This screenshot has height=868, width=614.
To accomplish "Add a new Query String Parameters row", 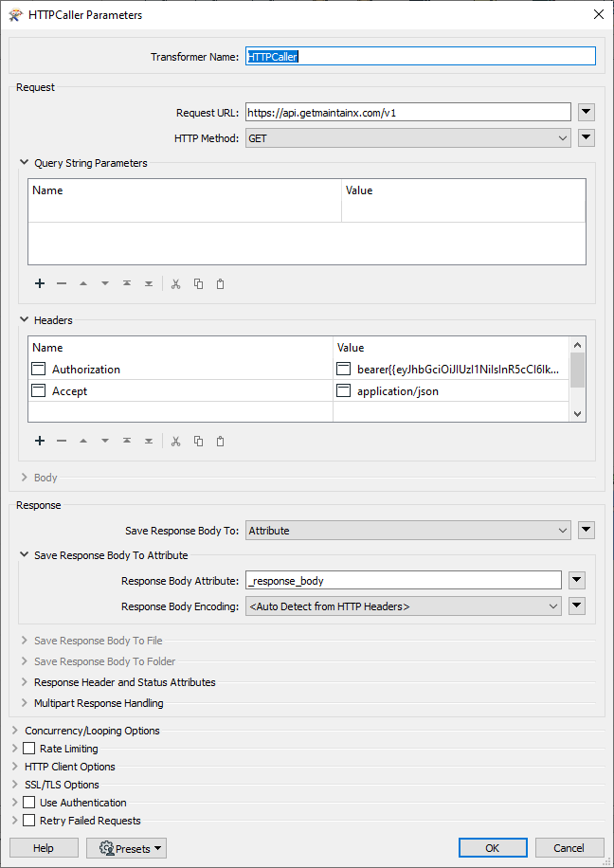I will 39,283.
